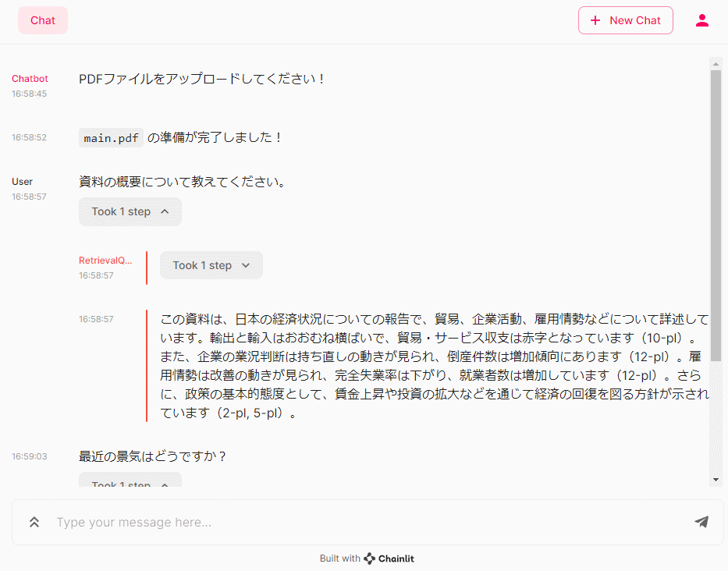
Task: Click the RetrievalQ step author label
Action: (x=105, y=260)
